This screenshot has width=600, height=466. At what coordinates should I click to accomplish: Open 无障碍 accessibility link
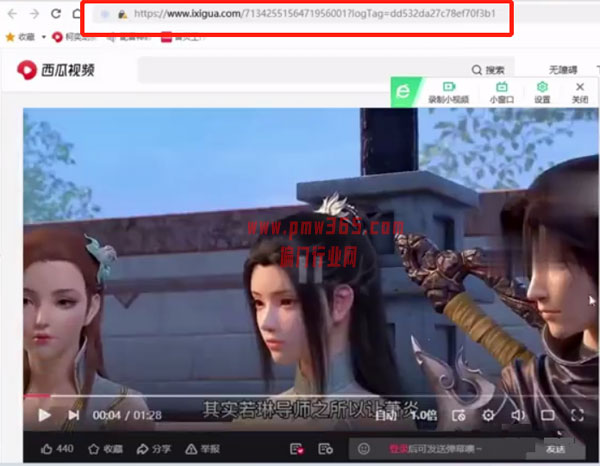[x=563, y=70]
